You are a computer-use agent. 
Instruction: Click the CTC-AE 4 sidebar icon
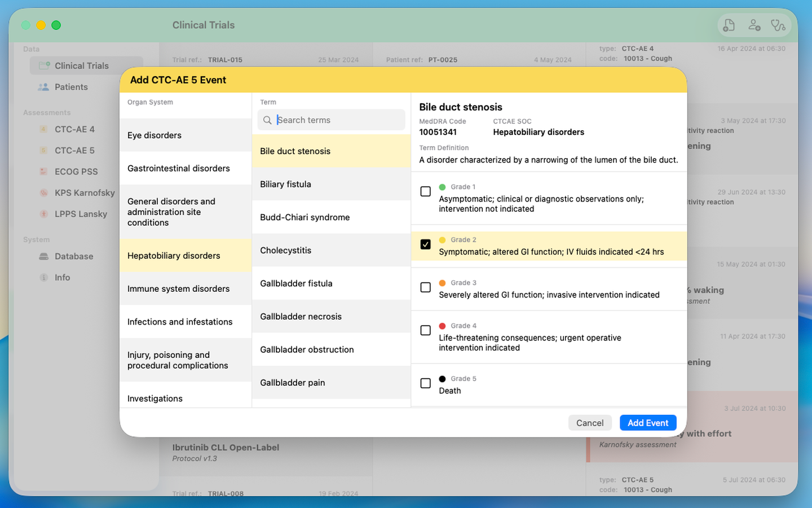pos(43,129)
